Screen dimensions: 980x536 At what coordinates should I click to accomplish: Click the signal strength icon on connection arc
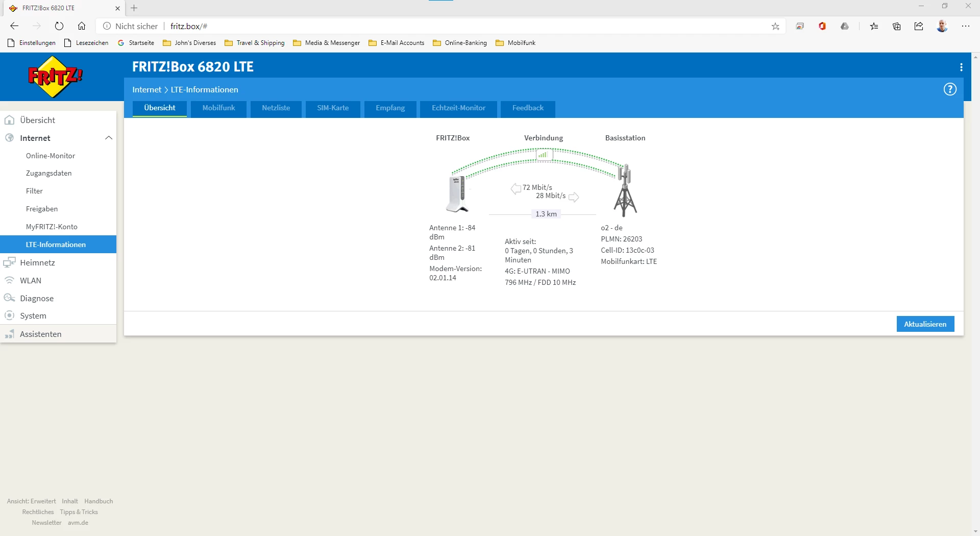point(544,155)
